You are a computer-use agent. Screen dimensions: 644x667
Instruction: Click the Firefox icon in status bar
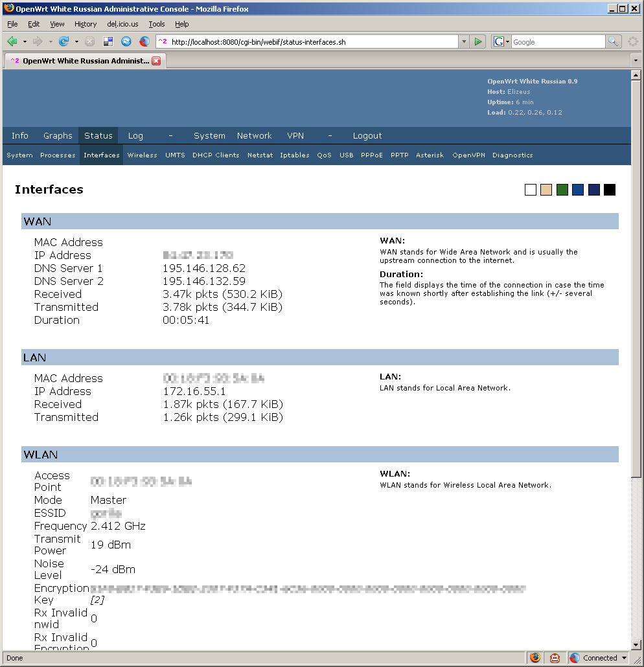pyautogui.click(x=535, y=658)
